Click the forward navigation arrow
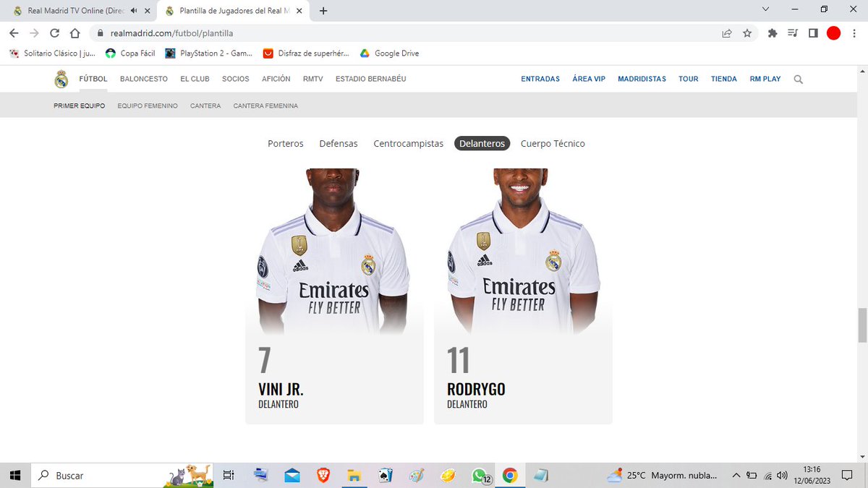 pos(34,33)
